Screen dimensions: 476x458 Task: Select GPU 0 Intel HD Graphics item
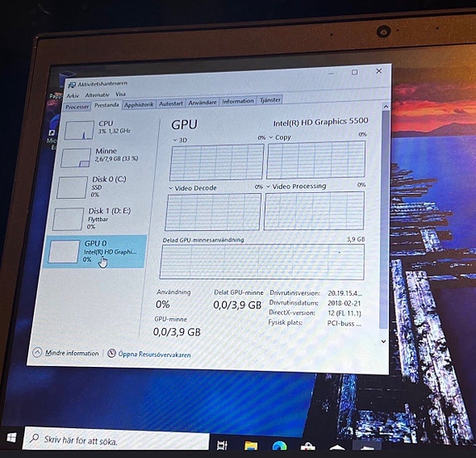point(95,252)
